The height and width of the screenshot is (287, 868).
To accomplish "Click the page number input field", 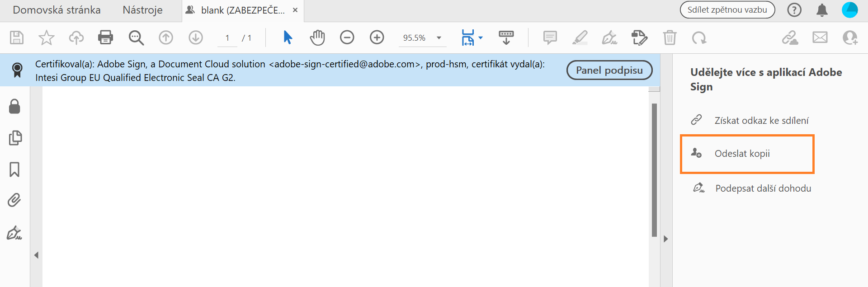I will click(x=227, y=38).
